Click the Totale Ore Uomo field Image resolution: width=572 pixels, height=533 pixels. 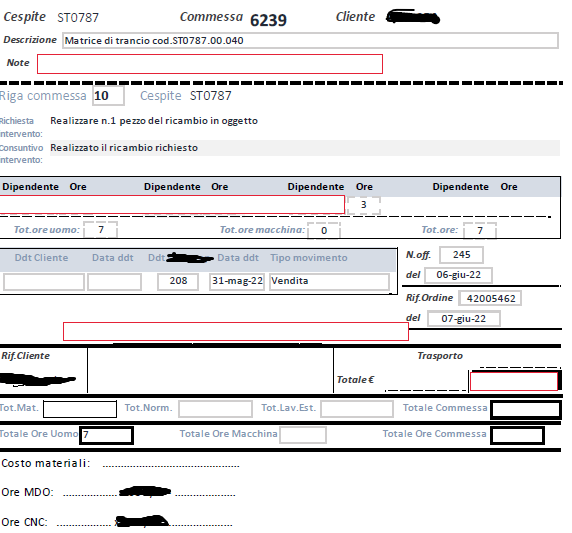click(x=107, y=435)
